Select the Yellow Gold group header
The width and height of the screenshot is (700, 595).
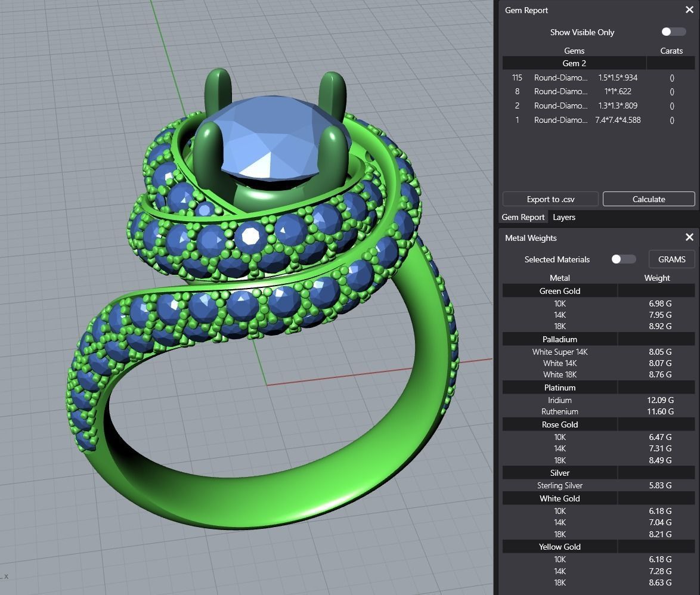[599, 547]
